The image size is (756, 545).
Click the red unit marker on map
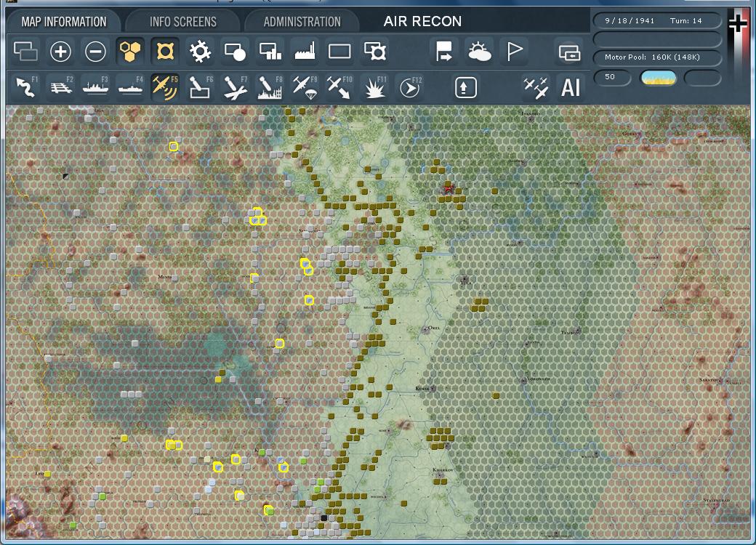pyautogui.click(x=449, y=189)
